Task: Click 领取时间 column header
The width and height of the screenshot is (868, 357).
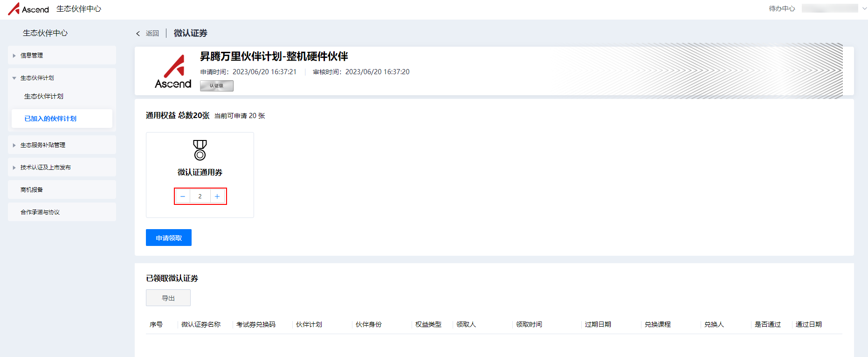Action: (x=529, y=324)
